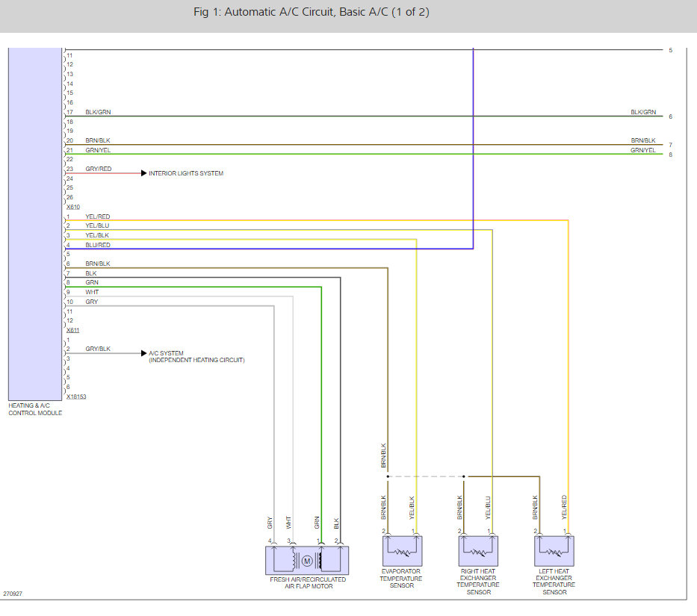Select the Left Heat Exchanger Temperature Sensor symbol

(x=554, y=551)
